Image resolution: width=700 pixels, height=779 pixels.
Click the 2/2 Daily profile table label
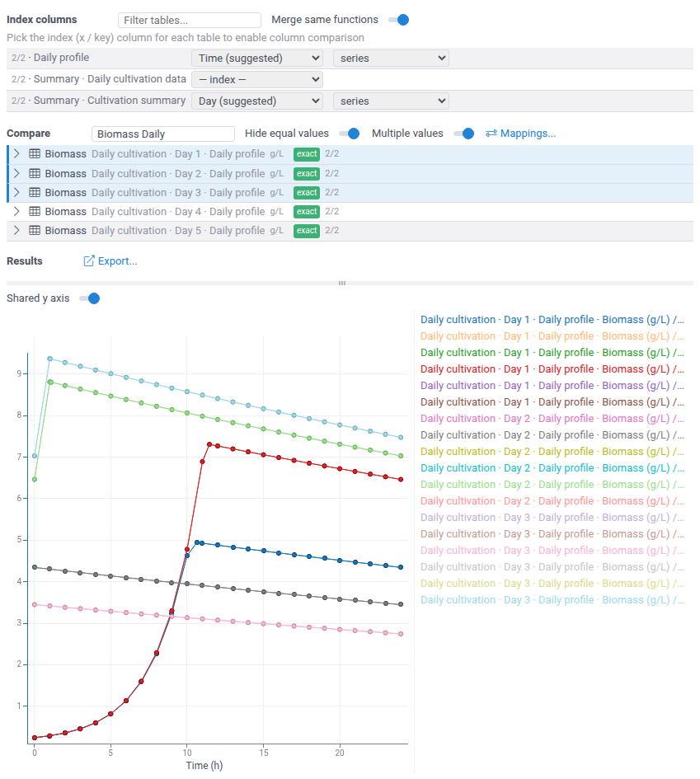point(50,58)
